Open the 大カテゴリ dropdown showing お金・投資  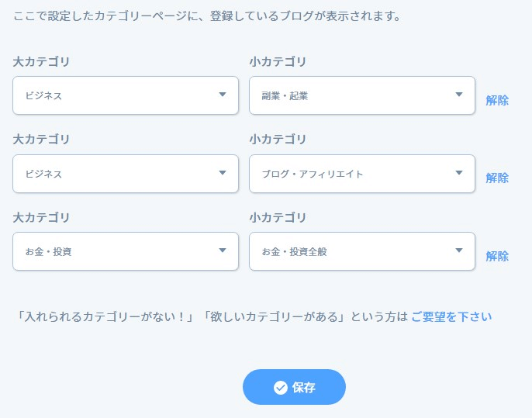126,251
